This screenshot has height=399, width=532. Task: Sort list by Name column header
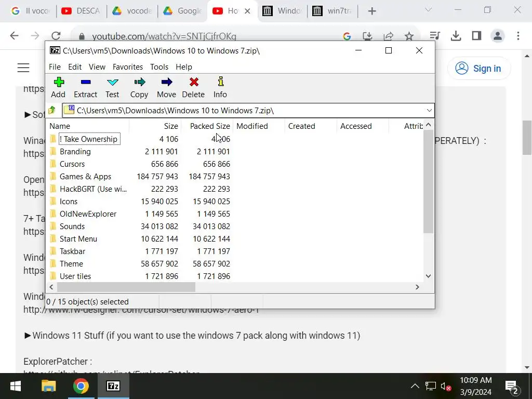click(87, 126)
